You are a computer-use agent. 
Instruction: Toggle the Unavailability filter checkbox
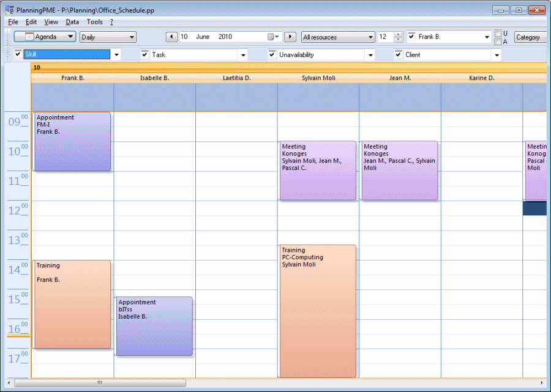coord(272,54)
